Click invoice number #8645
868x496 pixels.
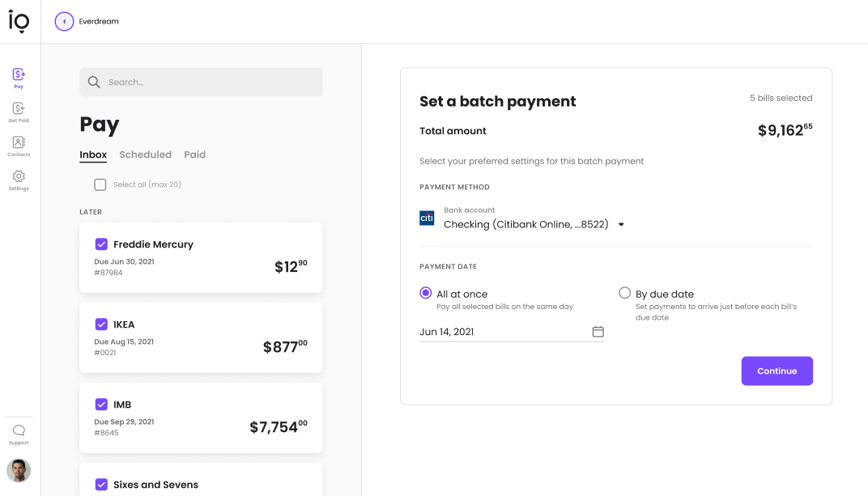(x=106, y=433)
